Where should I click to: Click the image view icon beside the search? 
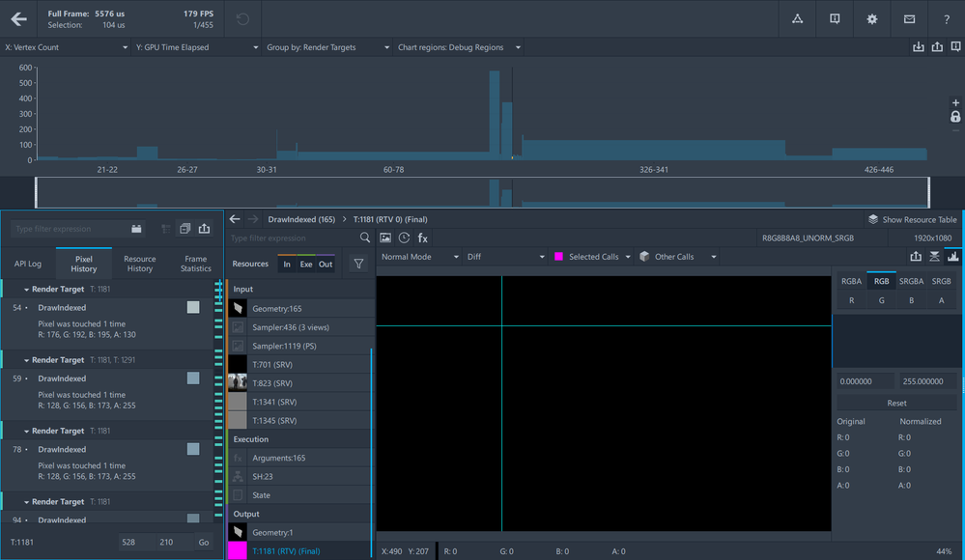point(385,238)
